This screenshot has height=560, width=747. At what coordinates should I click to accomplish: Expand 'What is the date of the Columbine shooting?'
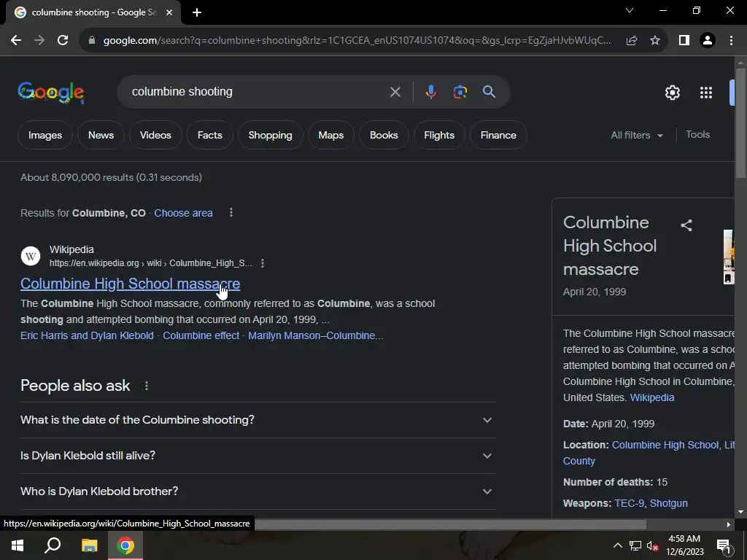[x=258, y=420]
